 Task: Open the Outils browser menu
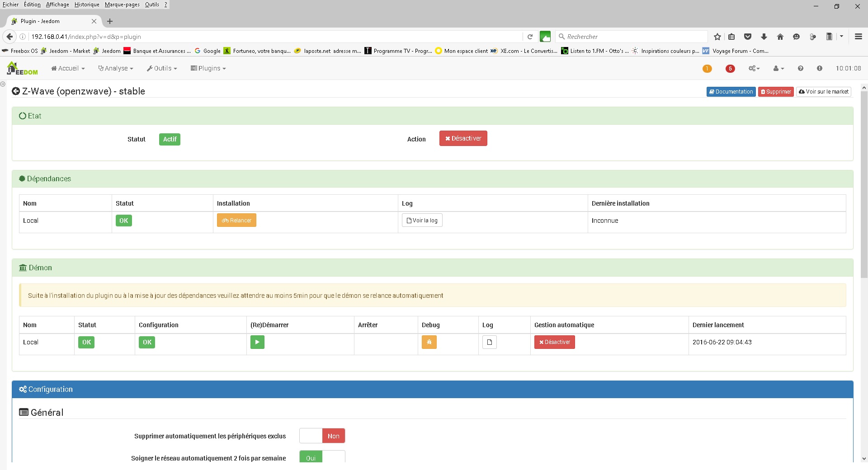[x=152, y=5]
